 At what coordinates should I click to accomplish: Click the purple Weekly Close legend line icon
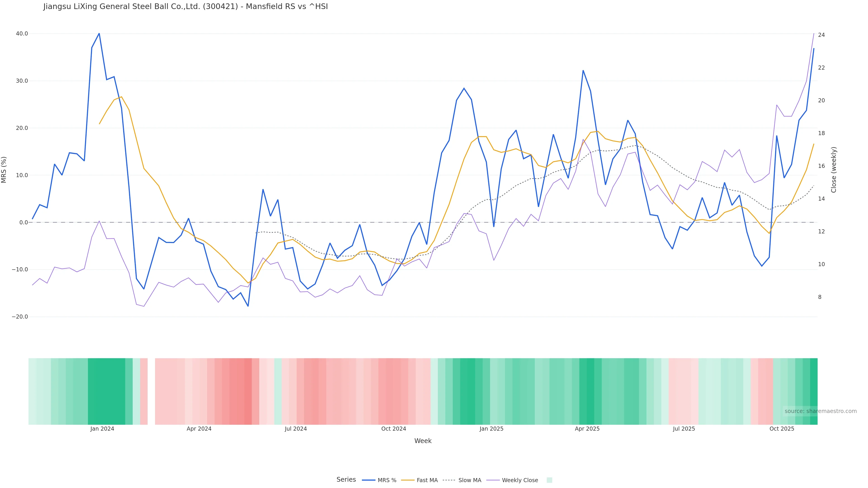point(493,480)
